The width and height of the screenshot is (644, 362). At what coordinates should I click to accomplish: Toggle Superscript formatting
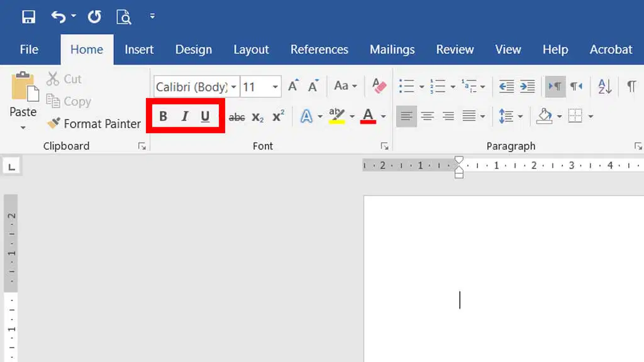(x=279, y=116)
